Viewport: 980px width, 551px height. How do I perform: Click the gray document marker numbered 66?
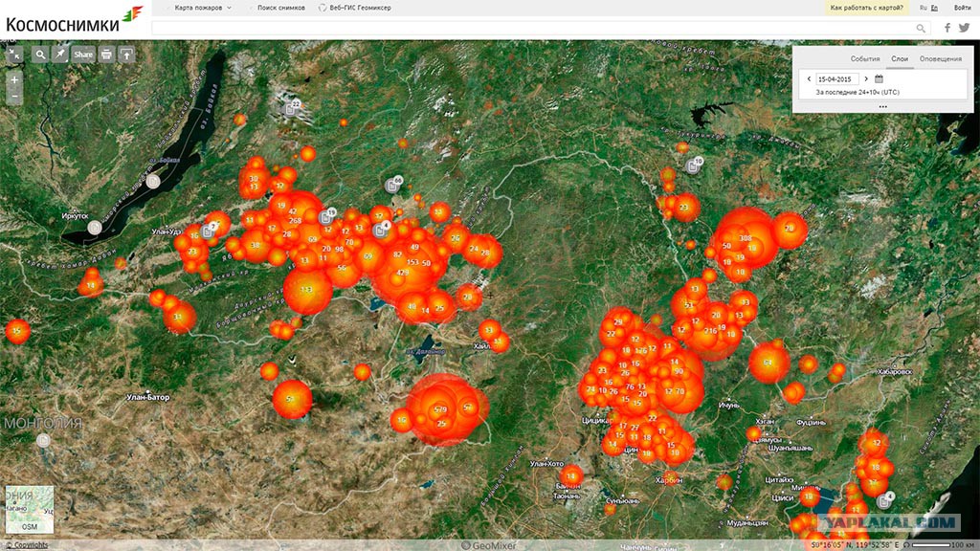click(x=393, y=185)
